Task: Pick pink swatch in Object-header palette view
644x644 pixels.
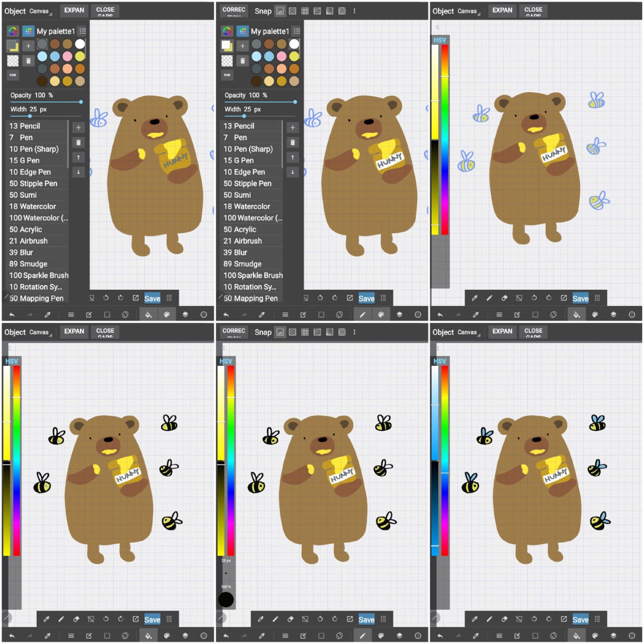Action: (x=67, y=56)
